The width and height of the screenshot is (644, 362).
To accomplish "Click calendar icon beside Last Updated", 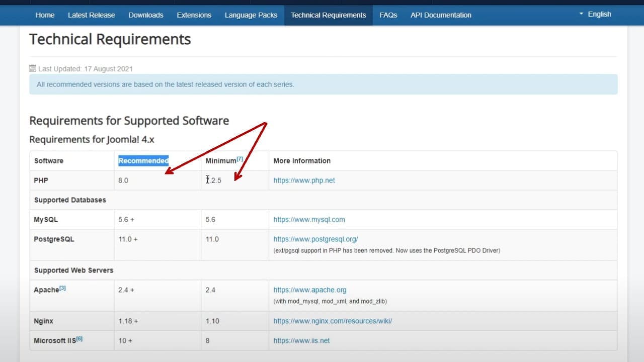I will pyautogui.click(x=33, y=68).
